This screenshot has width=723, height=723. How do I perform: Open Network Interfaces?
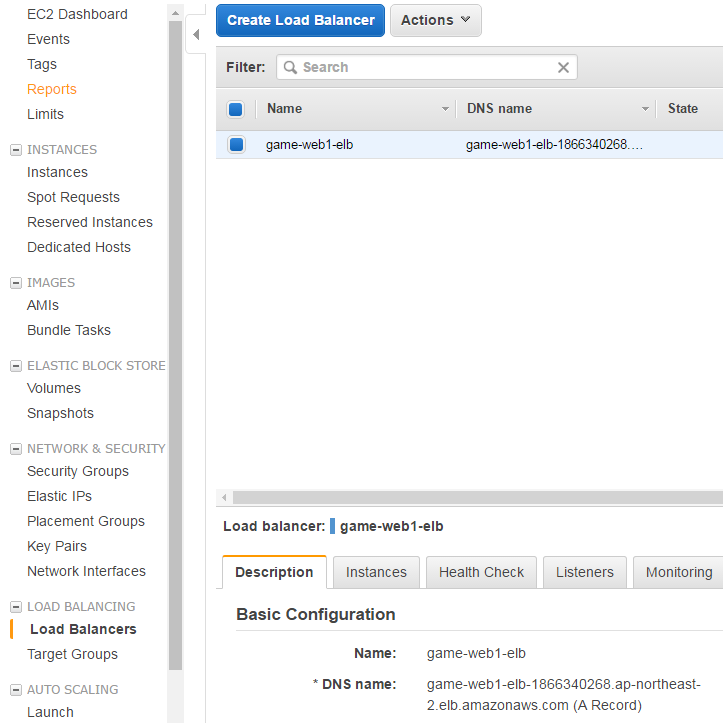click(86, 571)
